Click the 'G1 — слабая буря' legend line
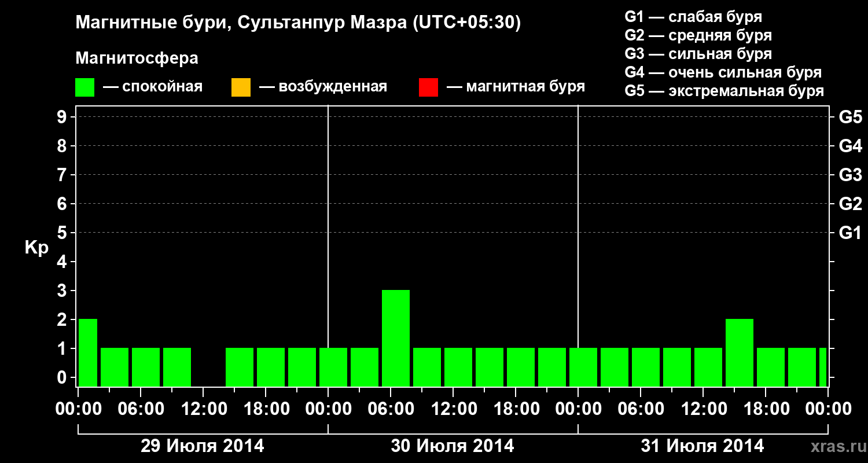 (x=693, y=17)
